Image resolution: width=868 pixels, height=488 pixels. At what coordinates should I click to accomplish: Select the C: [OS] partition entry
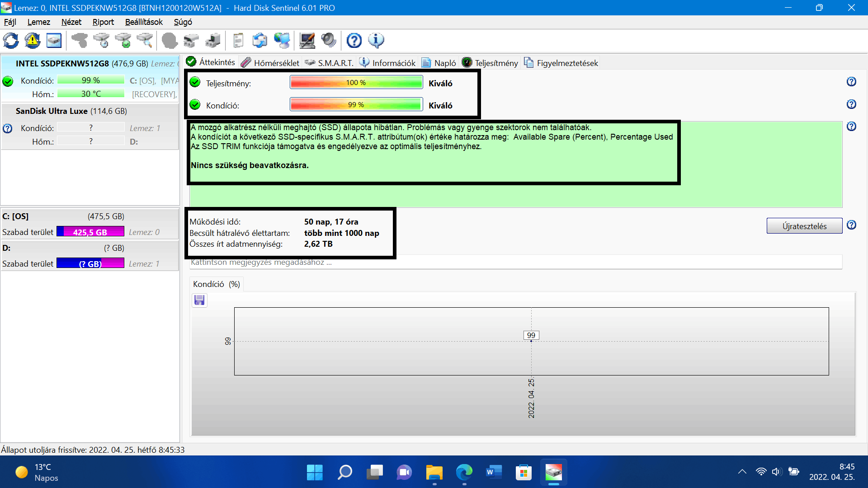pos(90,224)
